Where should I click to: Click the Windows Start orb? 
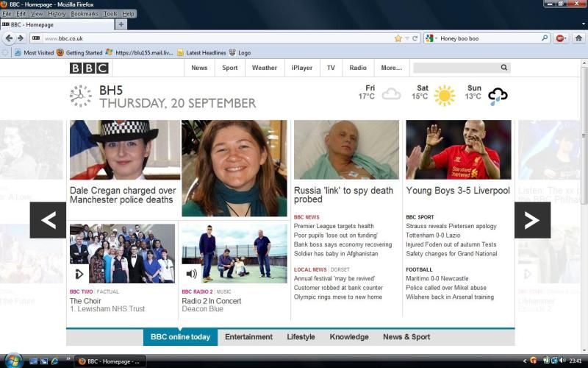13,361
